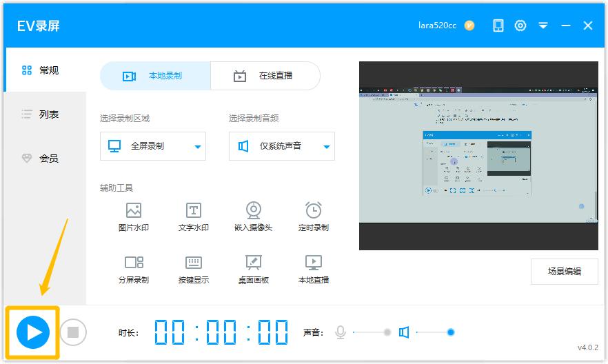Open the 定时录制 scheduled recording tool
The image size is (608, 364).
(314, 216)
